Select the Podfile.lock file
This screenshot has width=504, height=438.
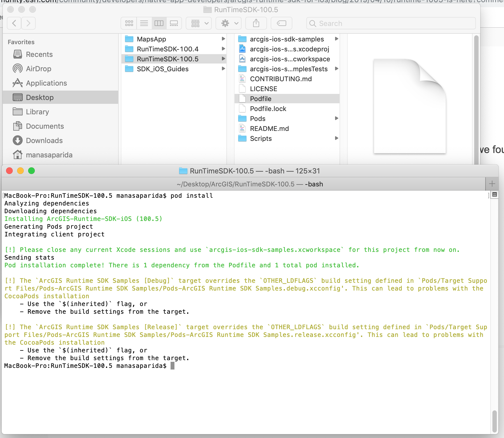click(287, 109)
